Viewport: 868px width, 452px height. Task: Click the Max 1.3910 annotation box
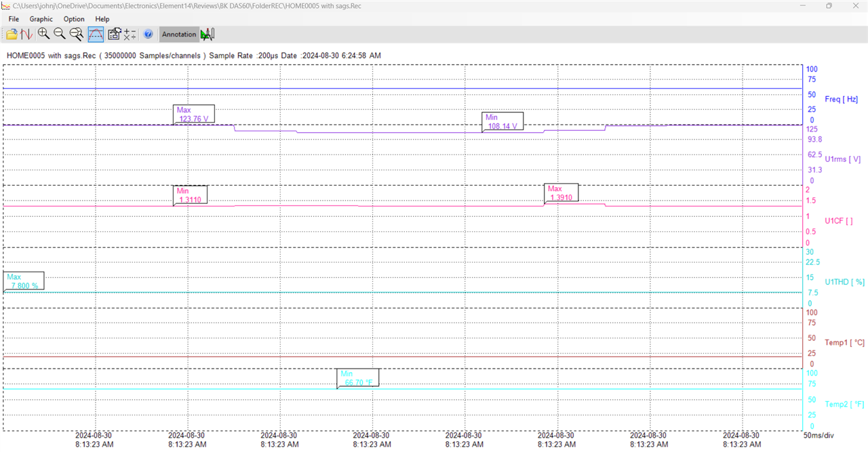click(x=561, y=193)
